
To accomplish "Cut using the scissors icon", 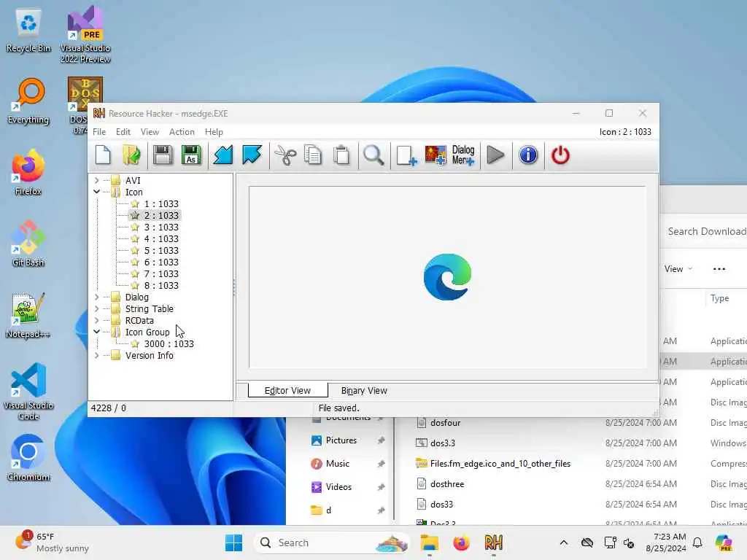I will pos(285,155).
